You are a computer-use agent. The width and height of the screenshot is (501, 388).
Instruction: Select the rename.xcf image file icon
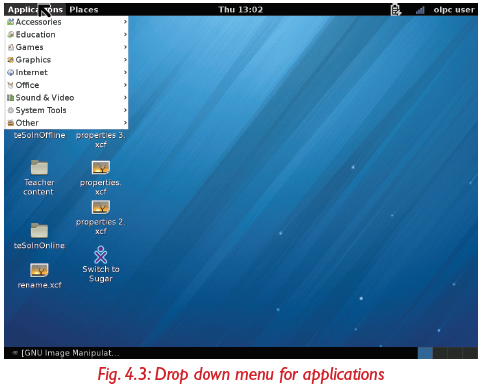coord(39,270)
